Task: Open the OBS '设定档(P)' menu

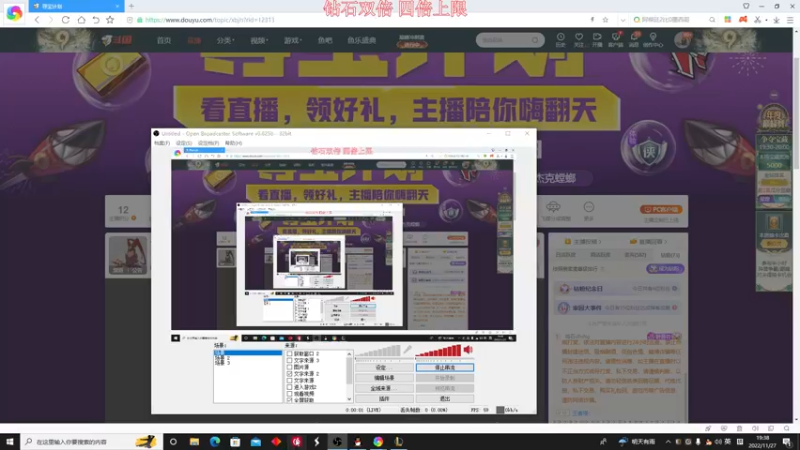Action: [208, 143]
